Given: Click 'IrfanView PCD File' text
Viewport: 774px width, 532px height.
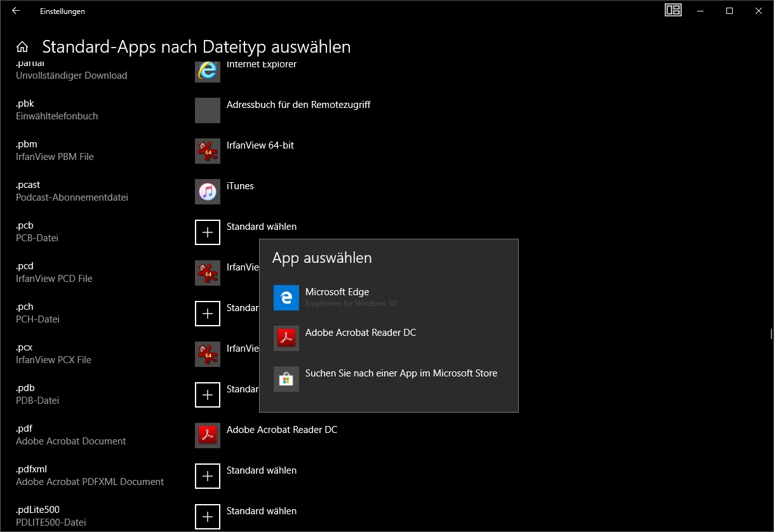Looking at the screenshot, I should pos(54,279).
